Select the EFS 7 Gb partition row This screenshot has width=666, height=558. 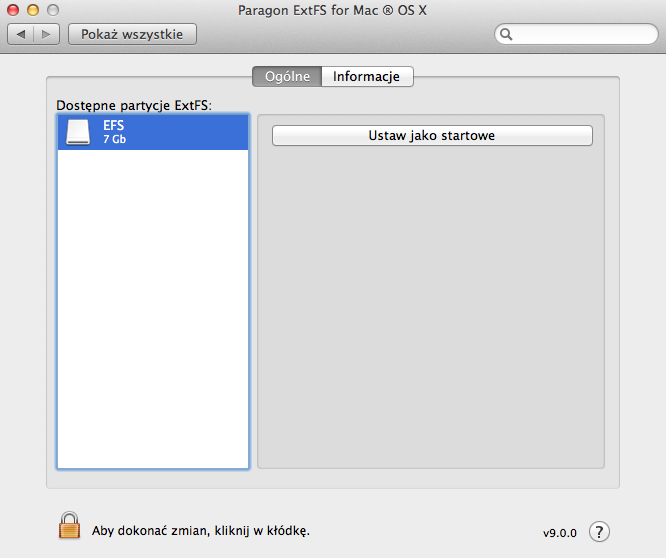coord(153,132)
